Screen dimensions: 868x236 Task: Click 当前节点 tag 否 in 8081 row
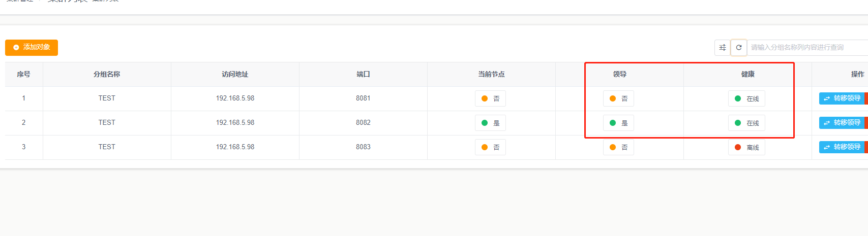(x=490, y=98)
